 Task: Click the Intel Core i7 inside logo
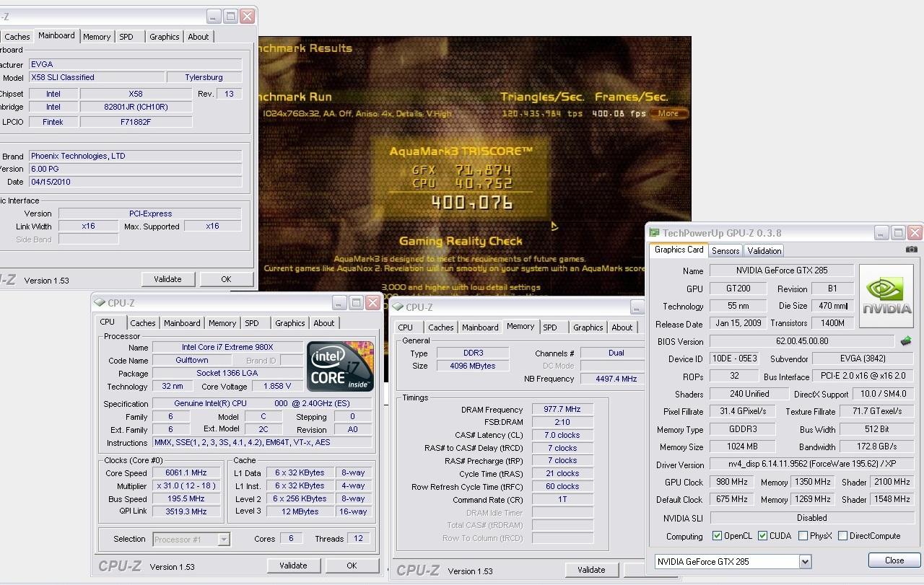(x=341, y=366)
